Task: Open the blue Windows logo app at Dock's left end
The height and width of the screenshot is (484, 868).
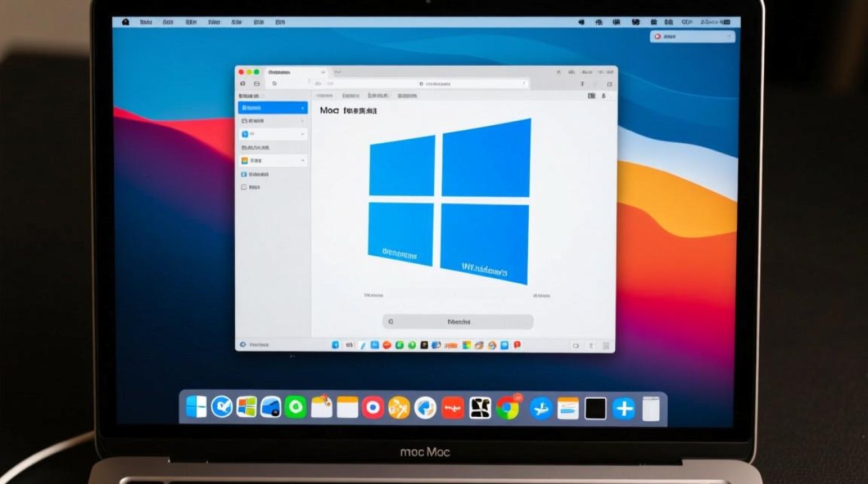Action: click(196, 407)
